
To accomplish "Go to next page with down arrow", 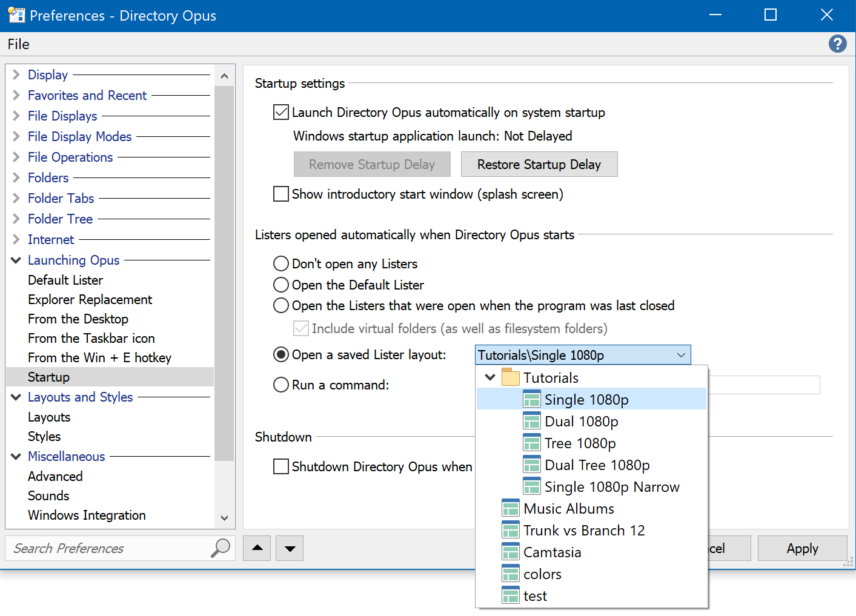I will [290, 548].
